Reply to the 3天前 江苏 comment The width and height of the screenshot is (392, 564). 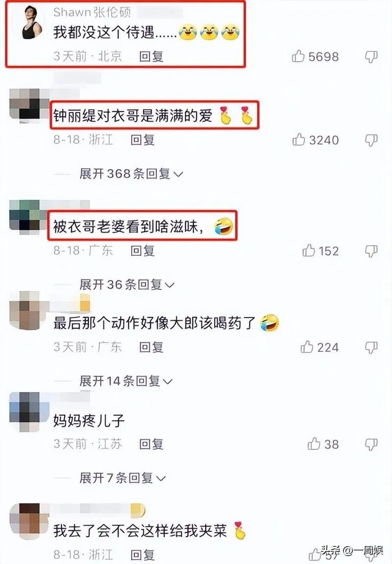[x=151, y=444]
